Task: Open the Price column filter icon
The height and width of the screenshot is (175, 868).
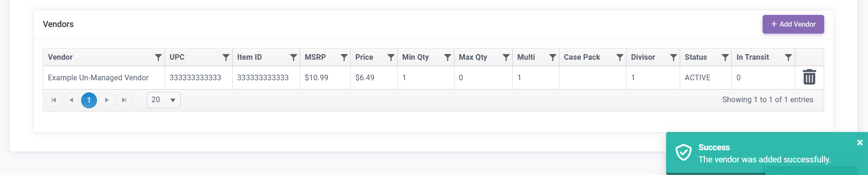Action: (x=391, y=57)
